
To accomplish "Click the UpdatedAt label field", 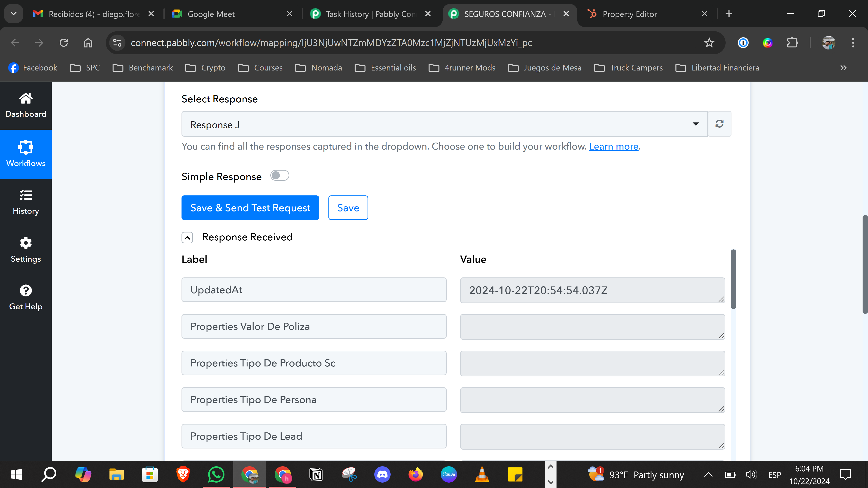I will click(314, 290).
